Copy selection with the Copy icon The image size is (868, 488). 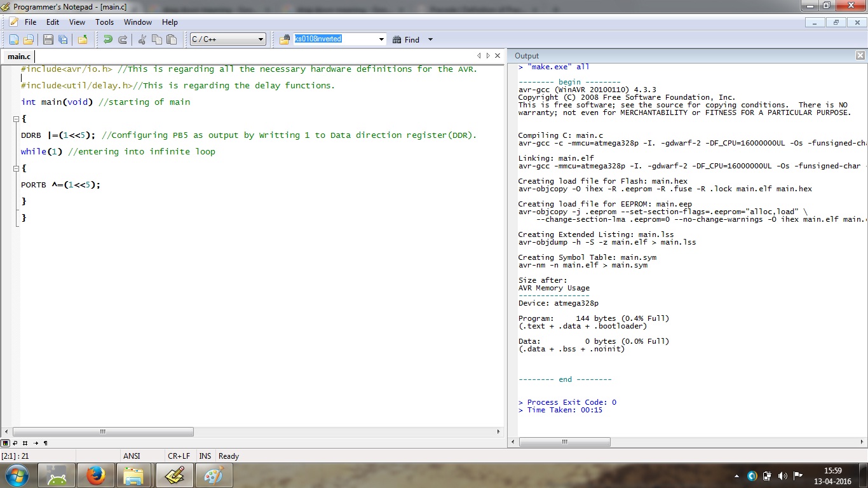pos(157,39)
